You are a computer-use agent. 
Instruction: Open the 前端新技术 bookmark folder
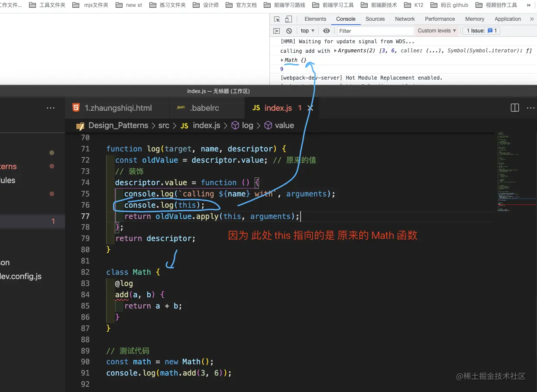coord(379,5)
